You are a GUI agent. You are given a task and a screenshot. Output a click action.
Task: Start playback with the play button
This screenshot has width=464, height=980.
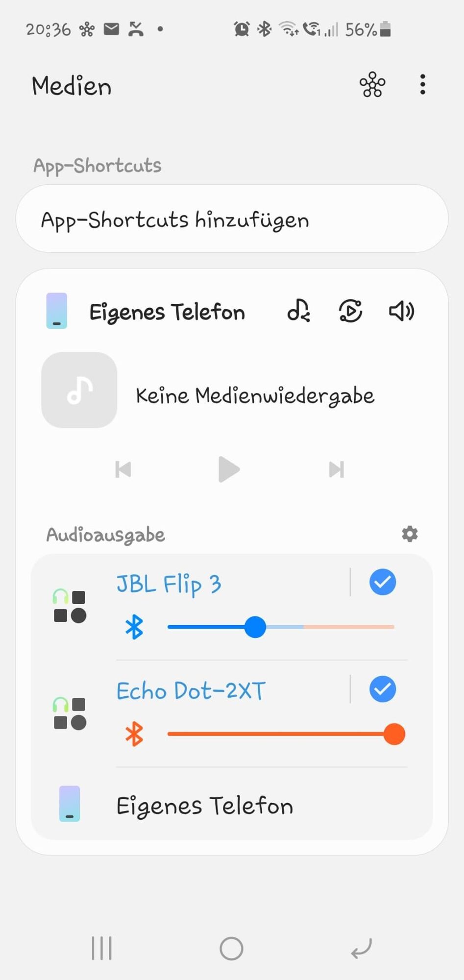229,469
